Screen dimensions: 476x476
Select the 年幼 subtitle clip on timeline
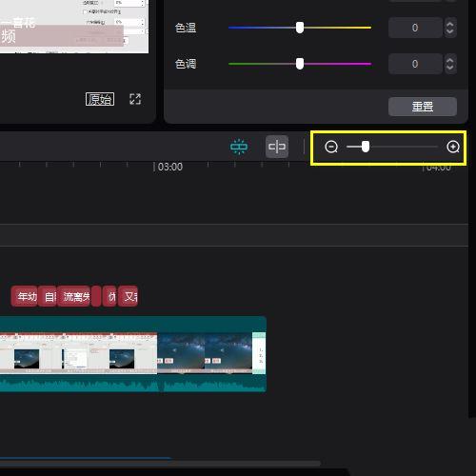25,296
